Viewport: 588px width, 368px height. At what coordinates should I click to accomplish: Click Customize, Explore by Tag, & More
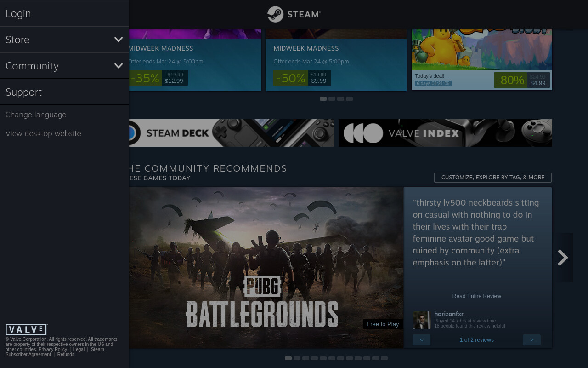pos(493,178)
